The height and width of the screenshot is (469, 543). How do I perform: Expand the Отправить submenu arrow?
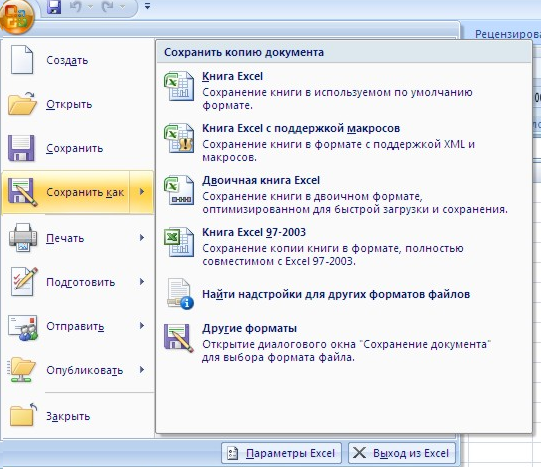click(x=142, y=326)
